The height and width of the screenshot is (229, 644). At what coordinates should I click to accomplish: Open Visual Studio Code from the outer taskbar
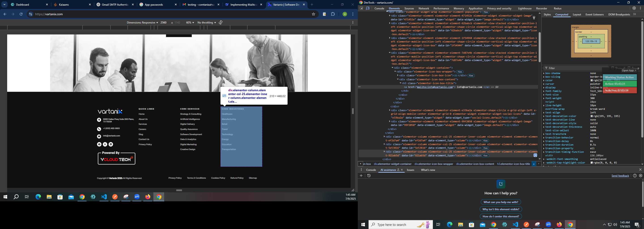(x=515, y=225)
